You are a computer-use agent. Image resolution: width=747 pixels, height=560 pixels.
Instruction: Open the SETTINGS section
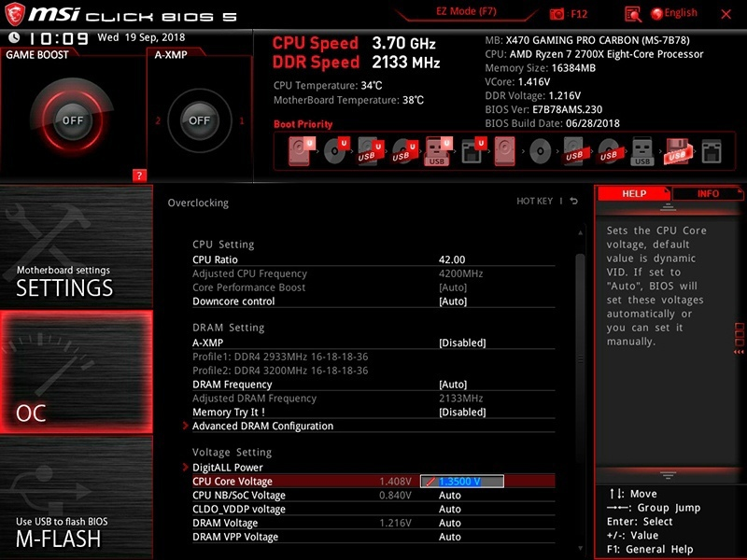[77, 246]
